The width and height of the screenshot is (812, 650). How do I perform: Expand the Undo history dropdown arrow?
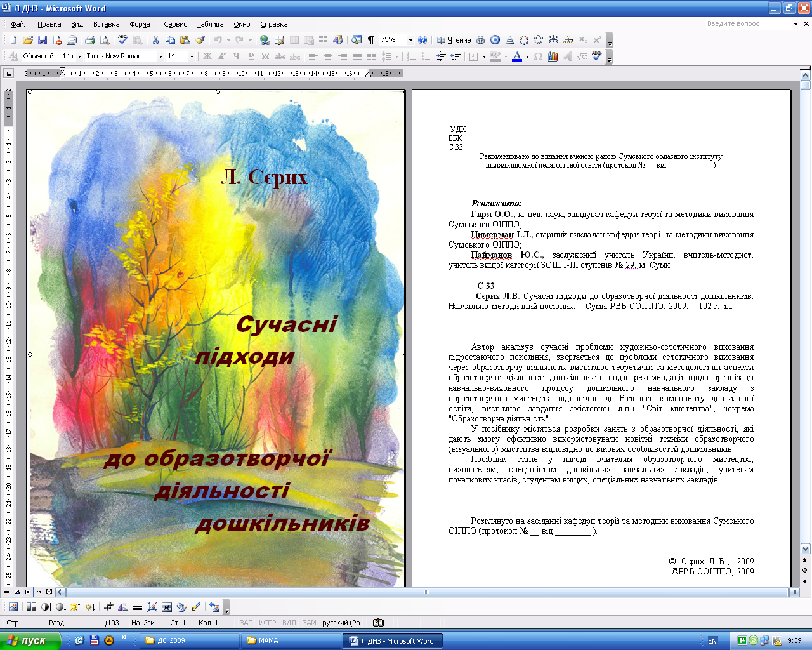tap(228, 40)
